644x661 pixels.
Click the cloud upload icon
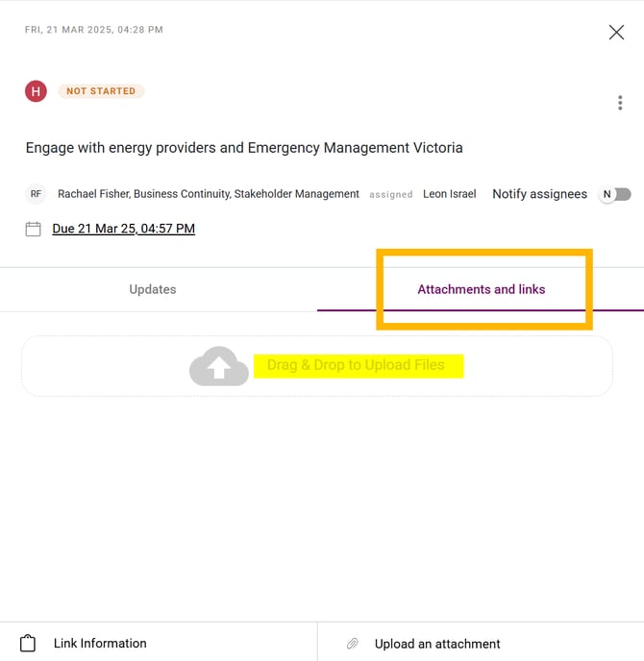pos(219,366)
